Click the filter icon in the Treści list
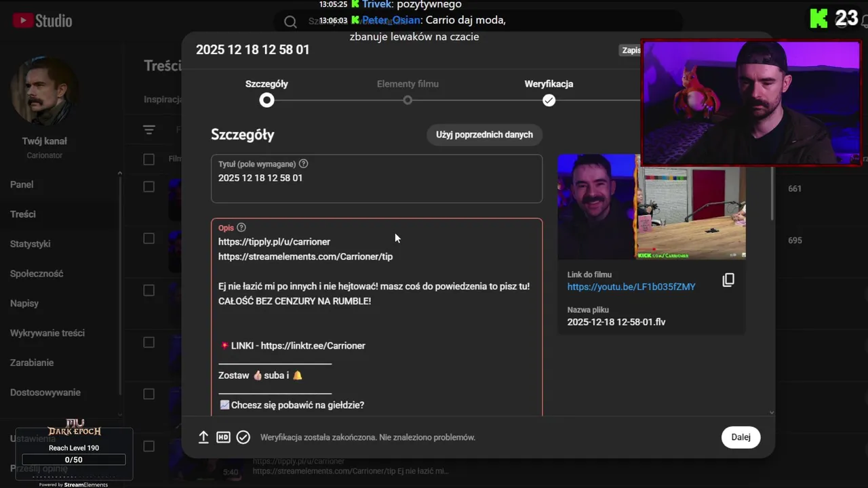This screenshot has width=868, height=488. pyautogui.click(x=149, y=129)
